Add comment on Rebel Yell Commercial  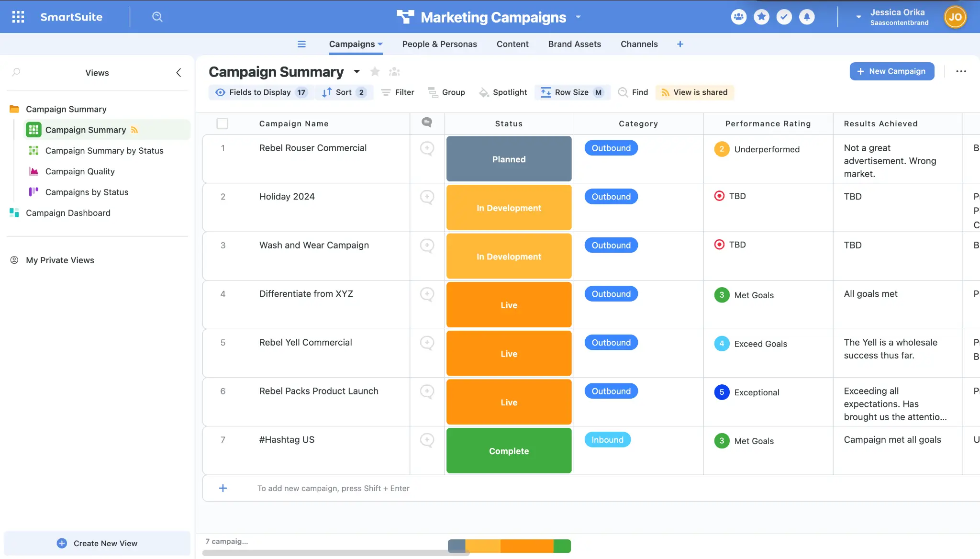(427, 343)
